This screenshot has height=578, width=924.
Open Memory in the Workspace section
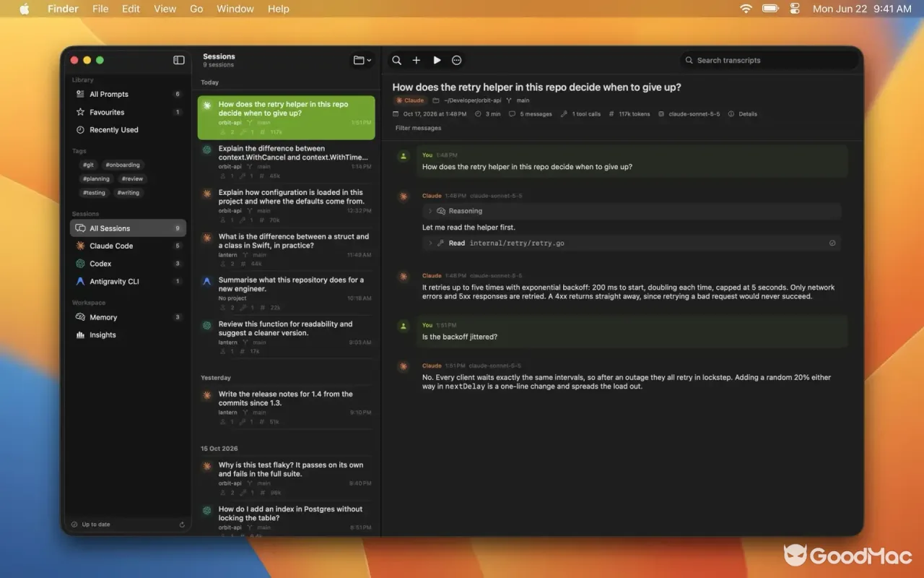(128, 317)
